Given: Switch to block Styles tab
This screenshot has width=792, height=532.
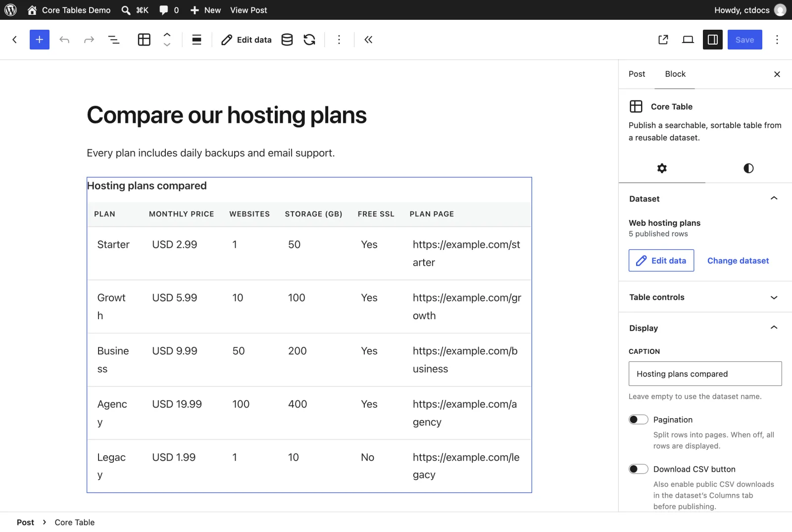Looking at the screenshot, I should (748, 168).
